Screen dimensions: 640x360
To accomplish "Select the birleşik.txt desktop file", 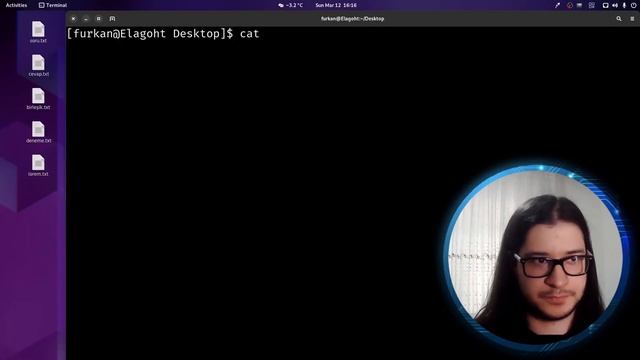I will (38, 98).
